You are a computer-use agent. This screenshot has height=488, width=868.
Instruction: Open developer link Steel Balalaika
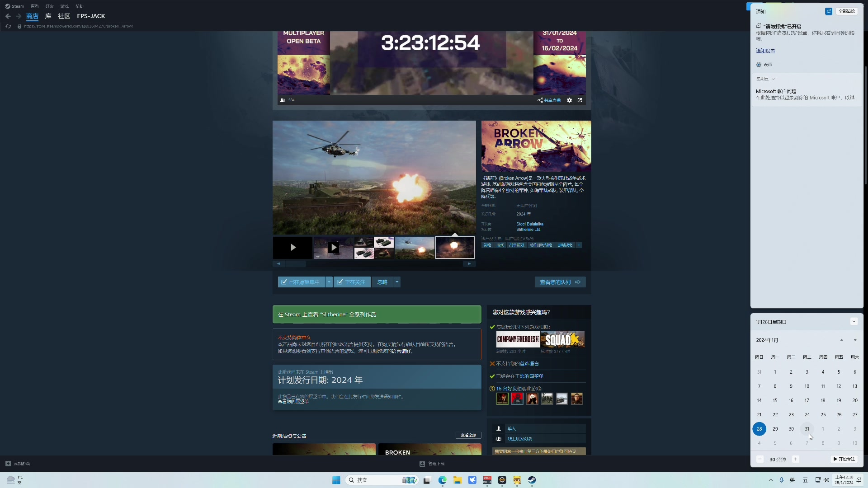coord(530,224)
